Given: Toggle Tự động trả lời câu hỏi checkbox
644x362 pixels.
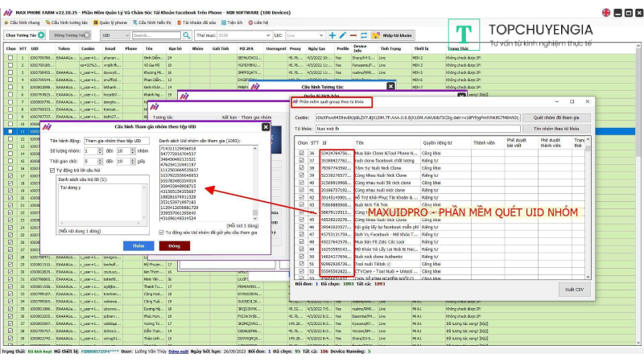Looking at the screenshot, I should click(53, 170).
